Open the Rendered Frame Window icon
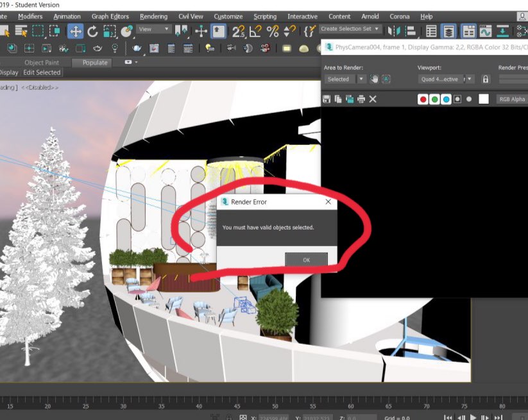The height and width of the screenshot is (420, 528). (x=154, y=49)
